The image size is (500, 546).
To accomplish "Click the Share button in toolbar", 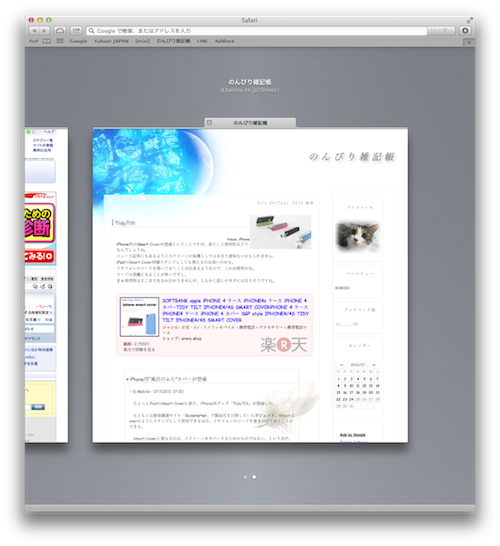I will pos(76,31).
